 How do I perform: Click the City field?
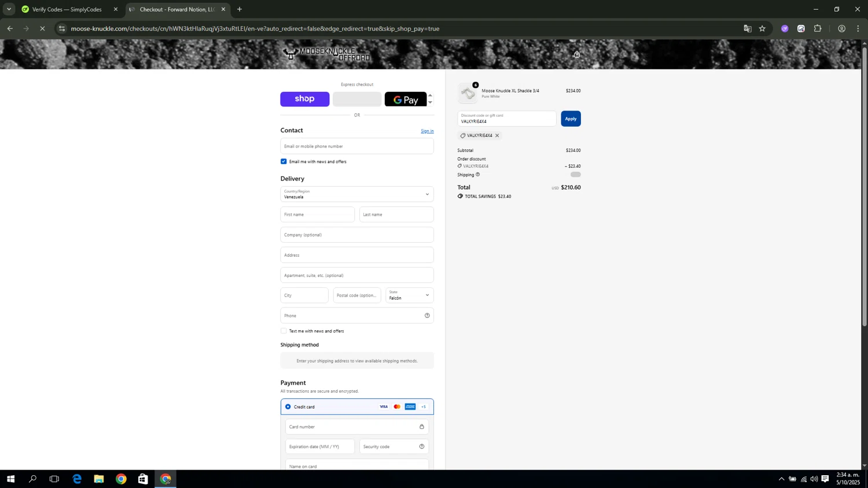(304, 295)
